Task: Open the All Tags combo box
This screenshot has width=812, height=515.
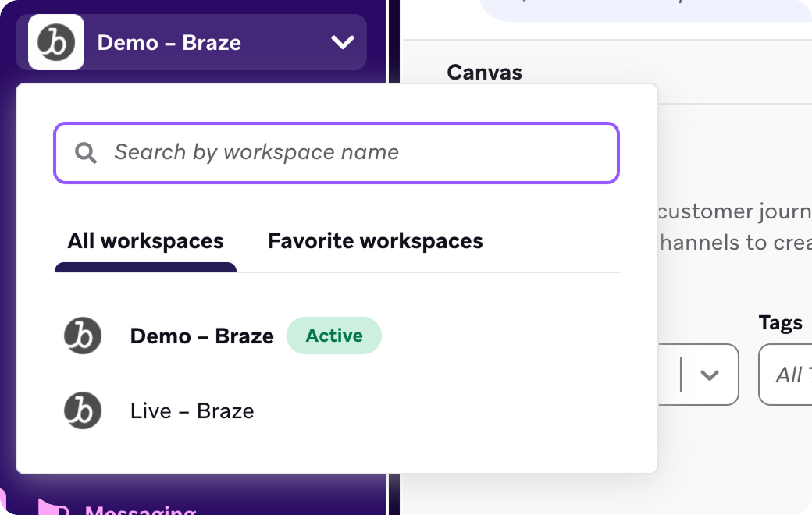Action: click(x=790, y=375)
